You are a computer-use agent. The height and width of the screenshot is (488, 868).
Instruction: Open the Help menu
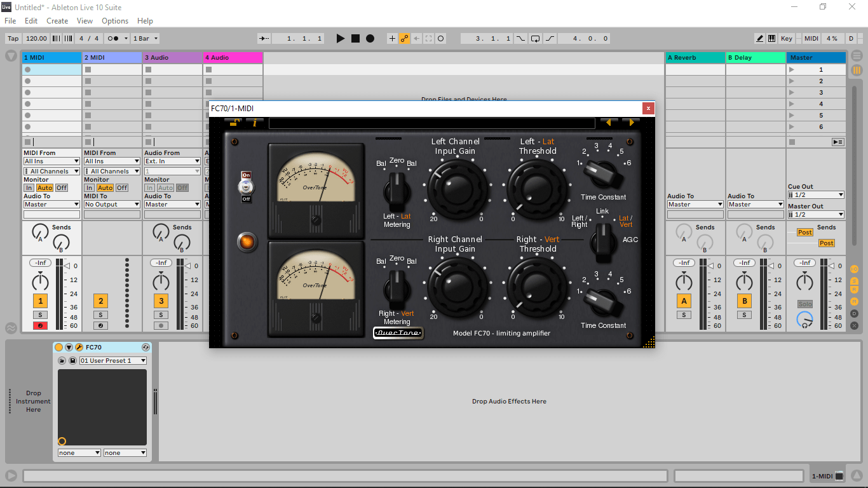tap(145, 21)
